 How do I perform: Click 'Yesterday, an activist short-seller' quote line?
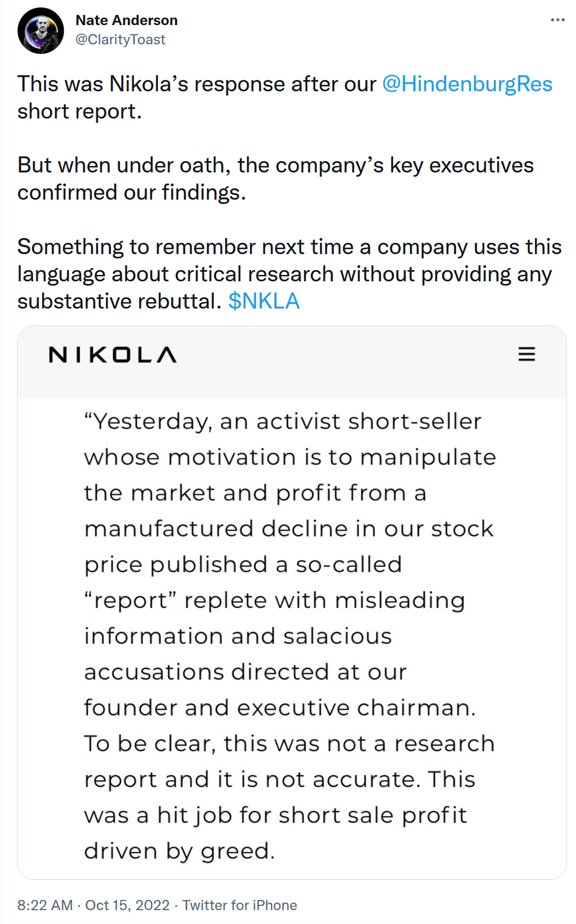pos(283,421)
